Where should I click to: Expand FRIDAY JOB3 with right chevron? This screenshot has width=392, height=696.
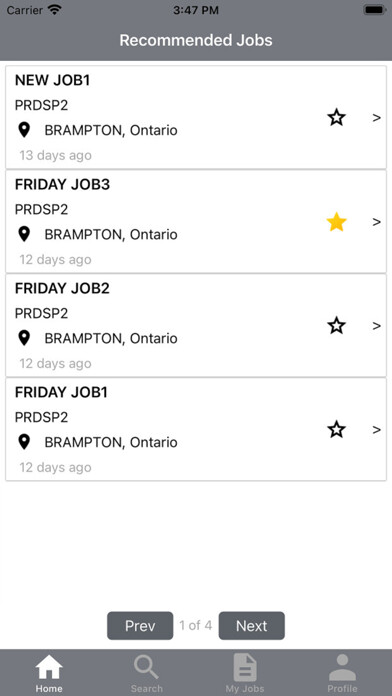point(376,222)
